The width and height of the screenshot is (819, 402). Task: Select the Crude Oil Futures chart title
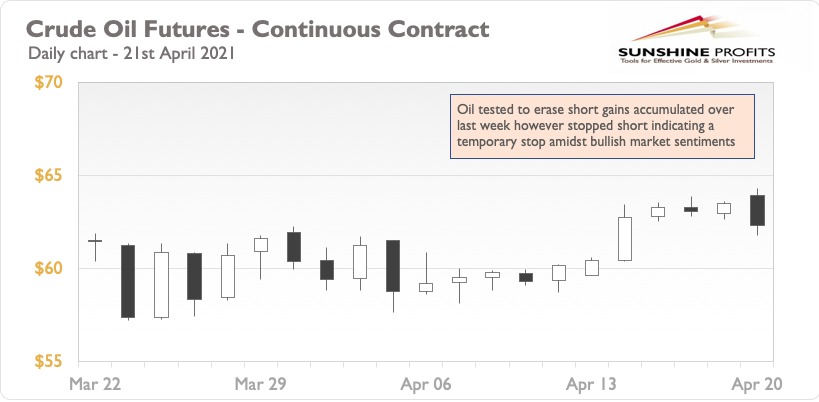tap(258, 29)
